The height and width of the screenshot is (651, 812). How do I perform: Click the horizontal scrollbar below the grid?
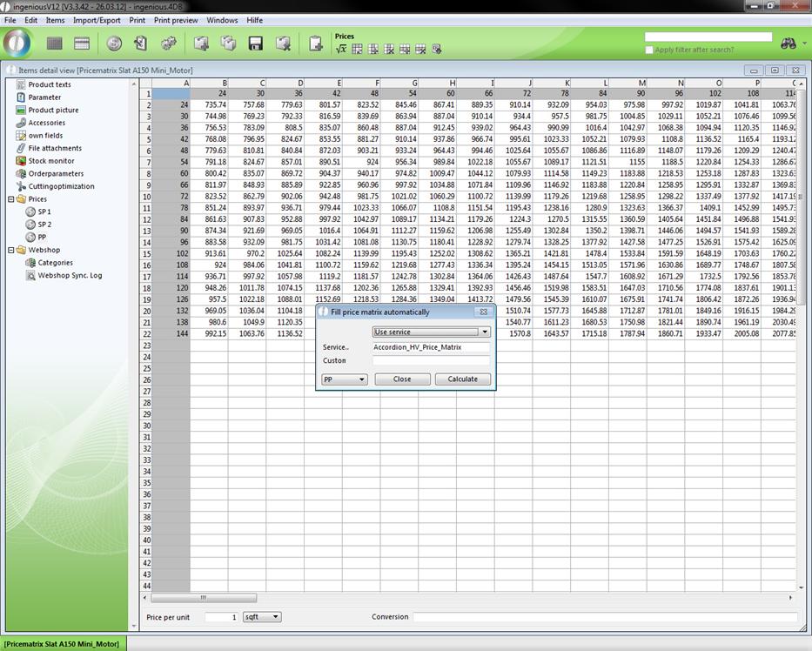470,598
